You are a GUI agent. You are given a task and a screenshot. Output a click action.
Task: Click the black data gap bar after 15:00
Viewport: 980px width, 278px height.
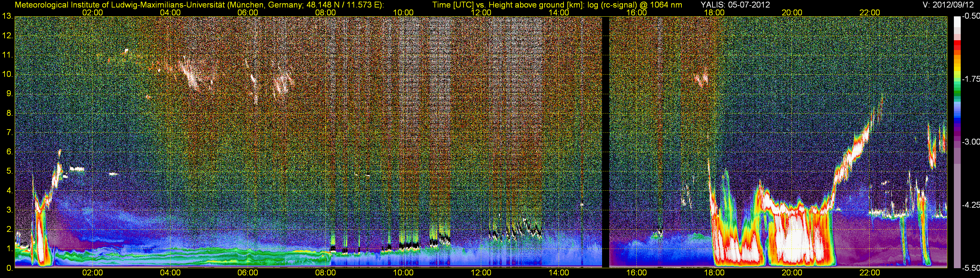click(x=605, y=141)
